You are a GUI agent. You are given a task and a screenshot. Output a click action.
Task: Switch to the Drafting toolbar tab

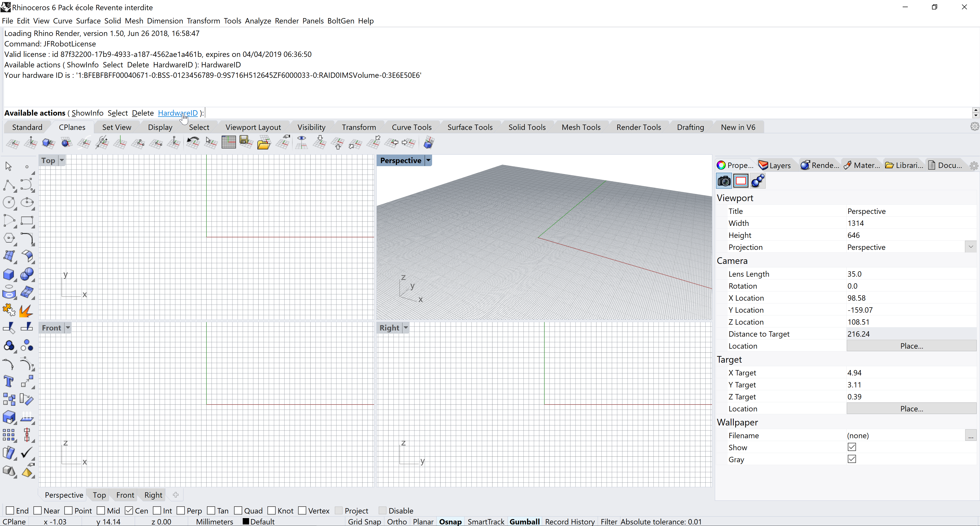[x=691, y=127]
